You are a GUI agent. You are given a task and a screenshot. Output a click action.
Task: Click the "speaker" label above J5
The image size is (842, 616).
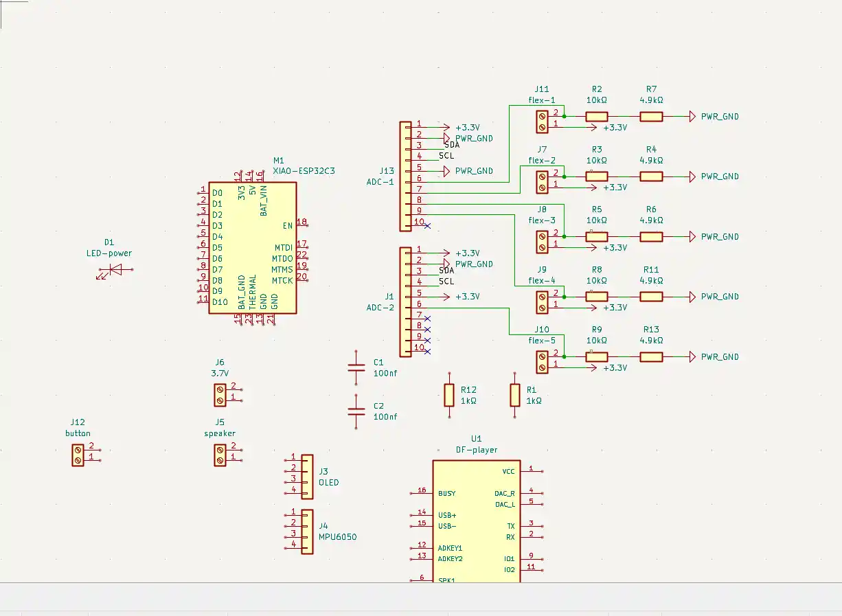(220, 434)
